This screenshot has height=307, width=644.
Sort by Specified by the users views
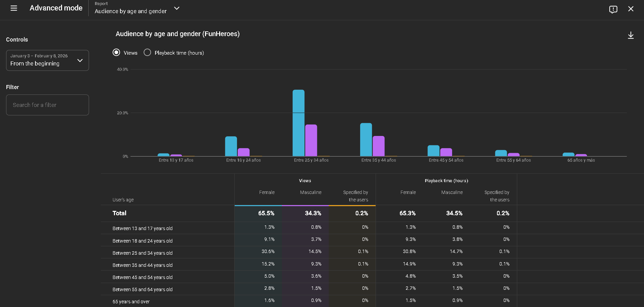coord(355,196)
